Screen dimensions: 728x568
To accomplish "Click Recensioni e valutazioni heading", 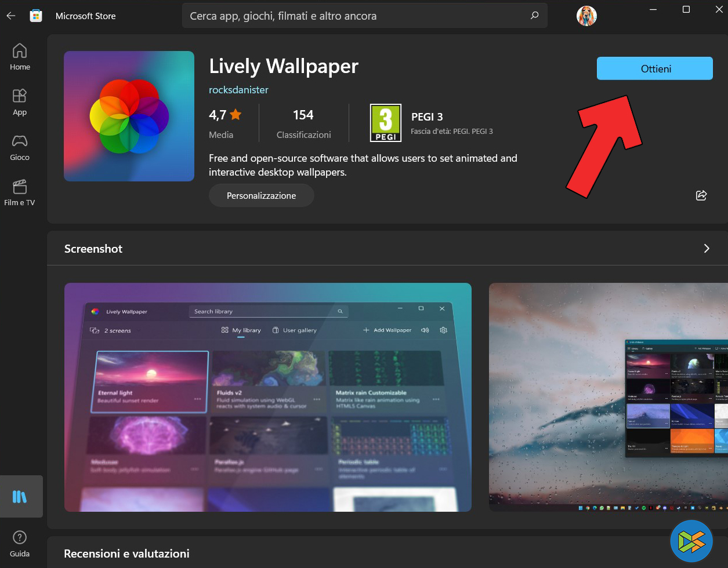I will (126, 554).
